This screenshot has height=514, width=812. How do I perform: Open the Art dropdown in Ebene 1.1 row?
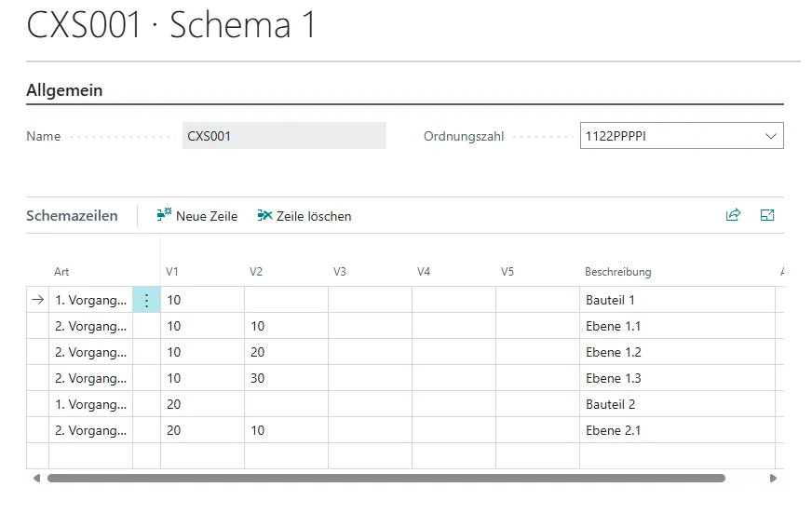tap(90, 326)
